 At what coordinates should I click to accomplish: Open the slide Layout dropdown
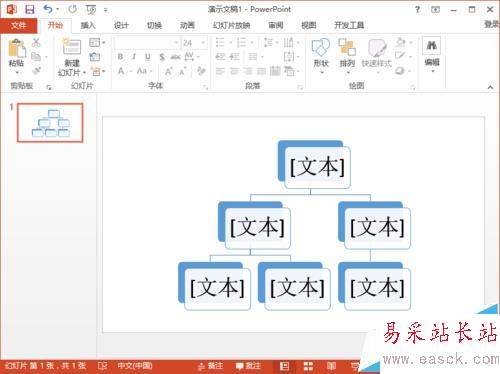coord(97,42)
